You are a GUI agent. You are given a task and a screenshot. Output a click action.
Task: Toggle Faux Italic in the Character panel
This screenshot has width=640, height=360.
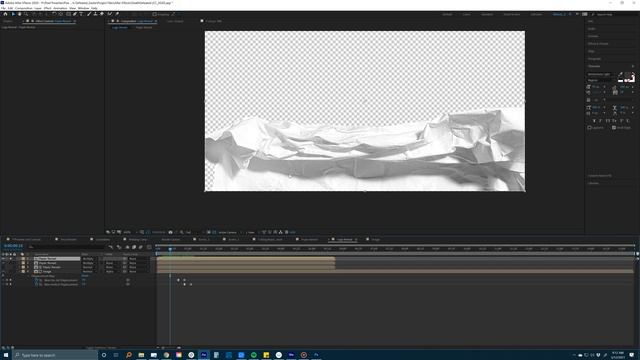tap(600, 121)
